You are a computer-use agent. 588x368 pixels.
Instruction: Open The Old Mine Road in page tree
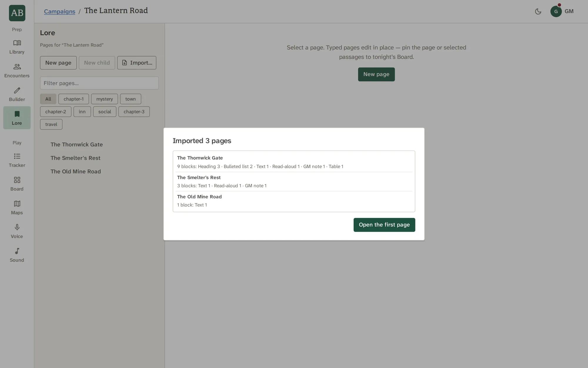(x=76, y=172)
